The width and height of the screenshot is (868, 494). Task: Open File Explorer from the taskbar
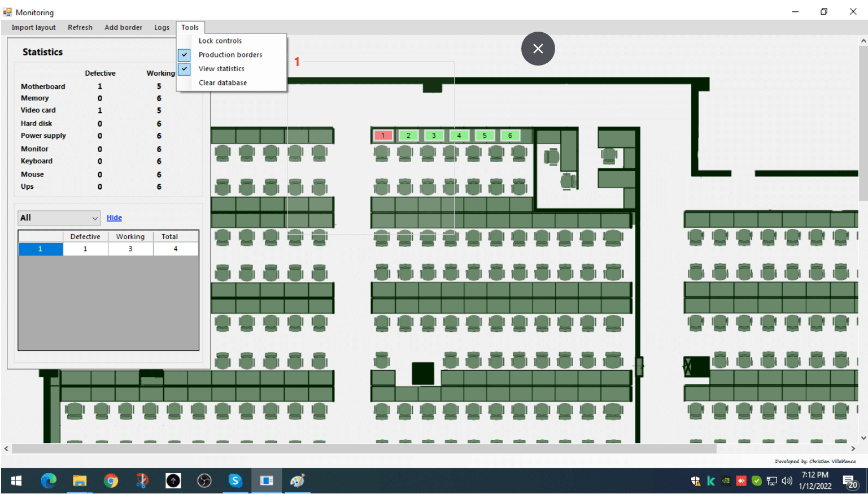80,481
